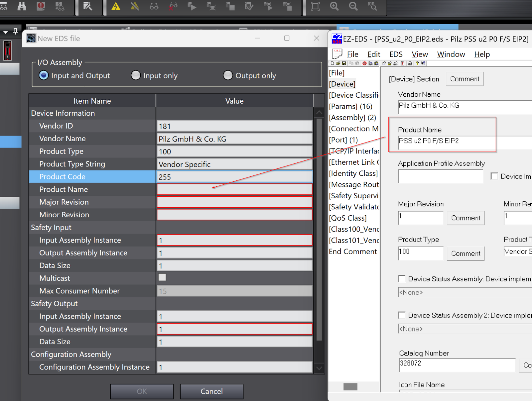Click the down arrow in left panel header
This screenshot has width=532, height=401.
coord(5,32)
